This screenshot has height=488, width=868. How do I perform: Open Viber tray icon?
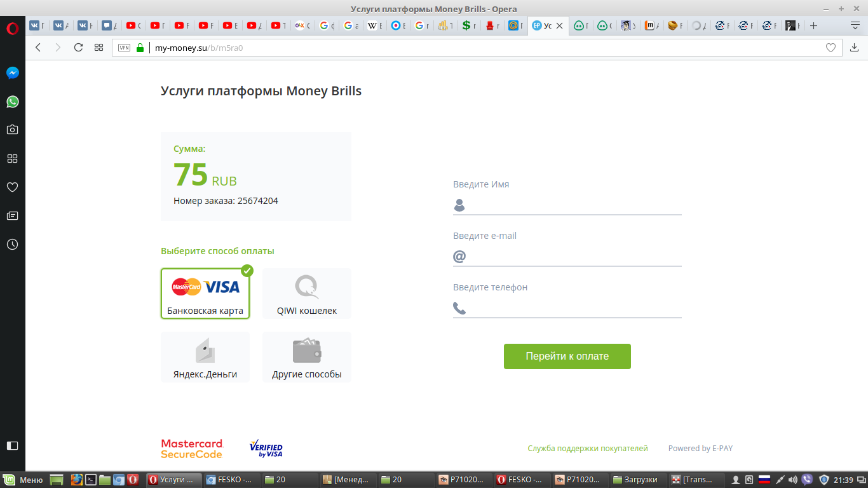pos(808,480)
